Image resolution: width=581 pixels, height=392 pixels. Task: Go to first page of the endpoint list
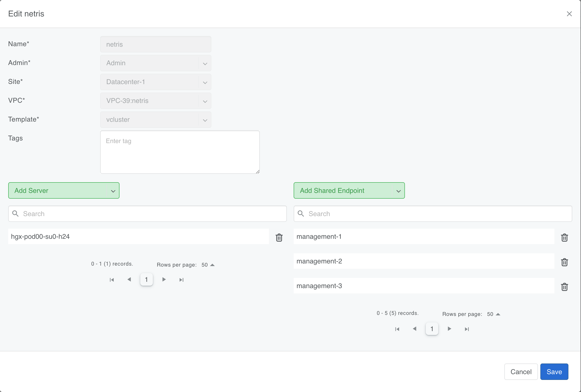pyautogui.click(x=397, y=329)
